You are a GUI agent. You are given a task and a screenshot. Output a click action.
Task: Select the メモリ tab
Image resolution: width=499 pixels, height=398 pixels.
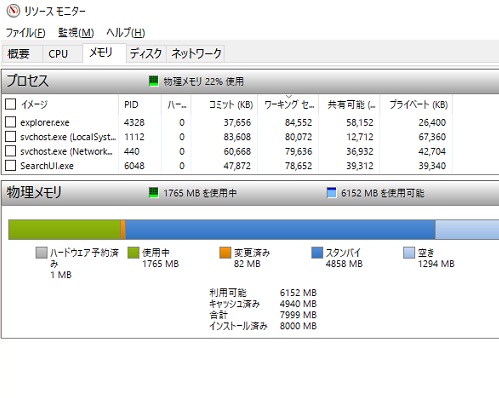104,53
